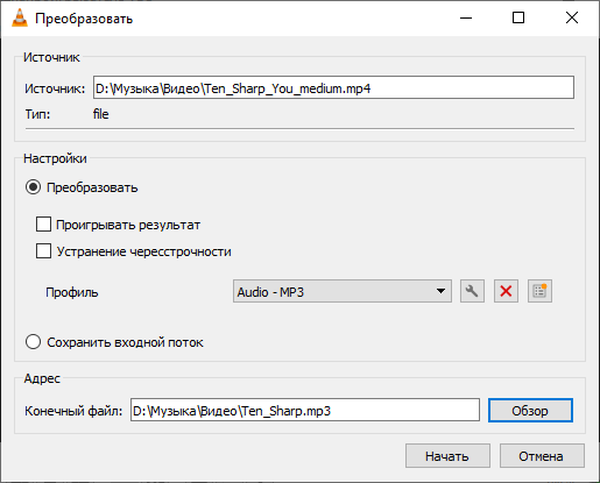
Task: Click the VLC cone icon in title bar
Action: point(17,18)
